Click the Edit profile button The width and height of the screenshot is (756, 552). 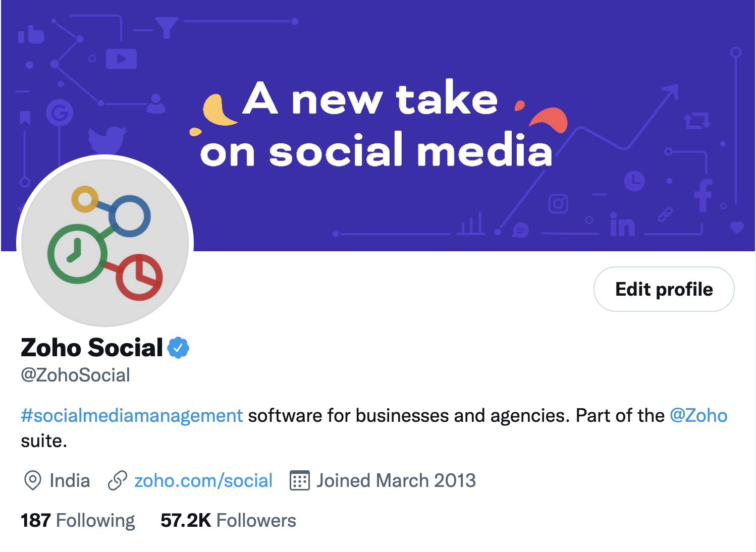[664, 289]
